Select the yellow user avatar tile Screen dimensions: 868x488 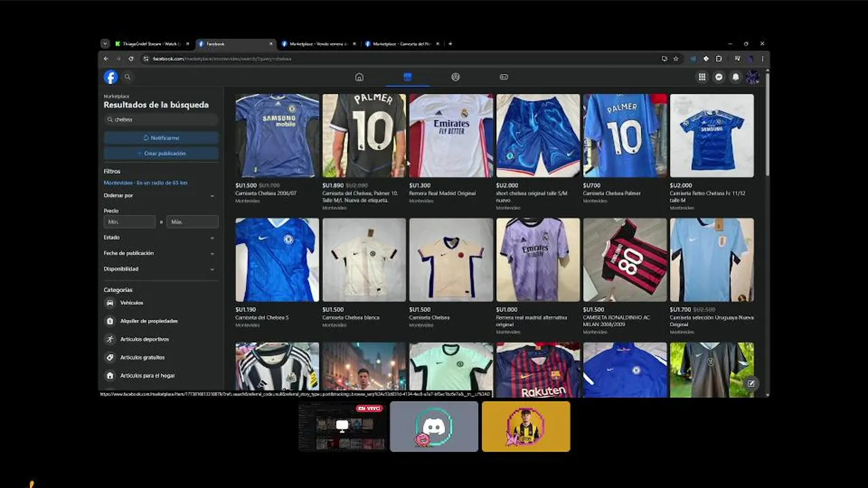pyautogui.click(x=526, y=426)
